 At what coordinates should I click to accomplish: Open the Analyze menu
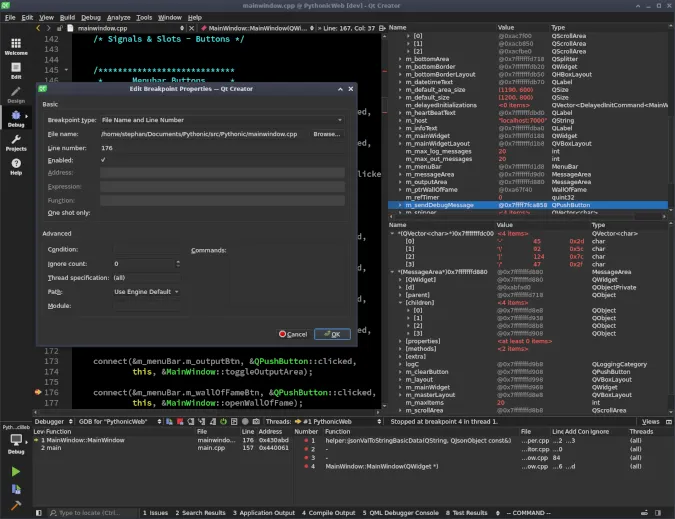117,18
